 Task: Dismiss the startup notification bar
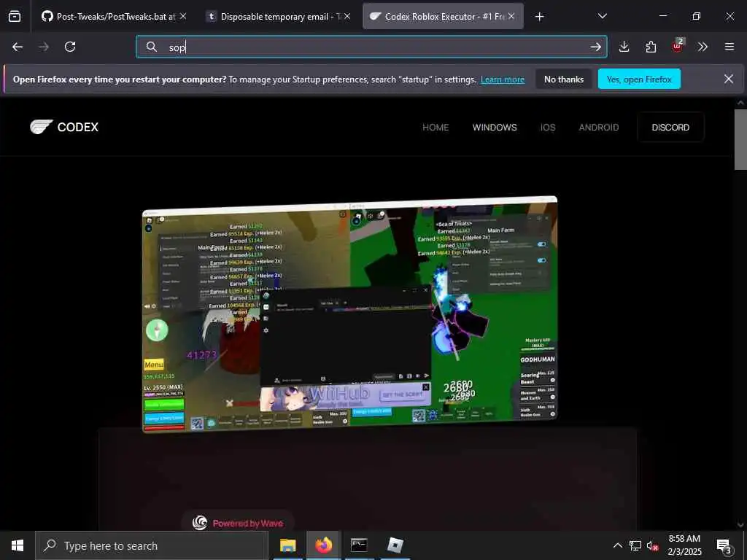729,79
